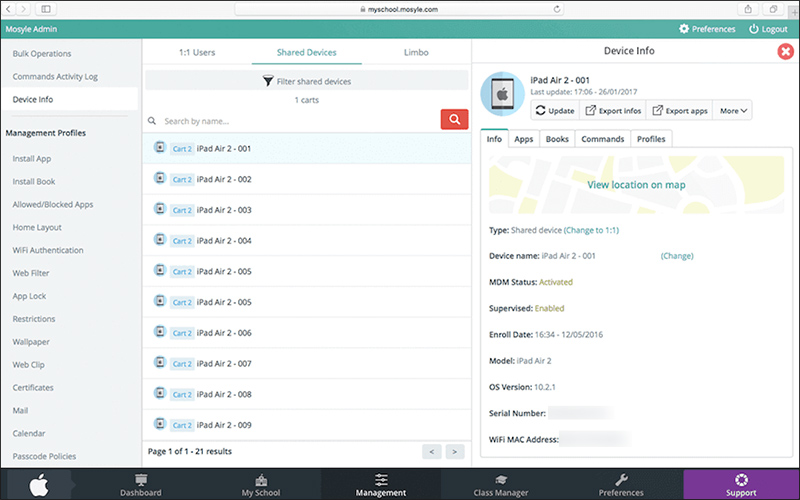Open Bulk Operations in sidebar
This screenshot has width=800, height=500.
pyautogui.click(x=42, y=54)
